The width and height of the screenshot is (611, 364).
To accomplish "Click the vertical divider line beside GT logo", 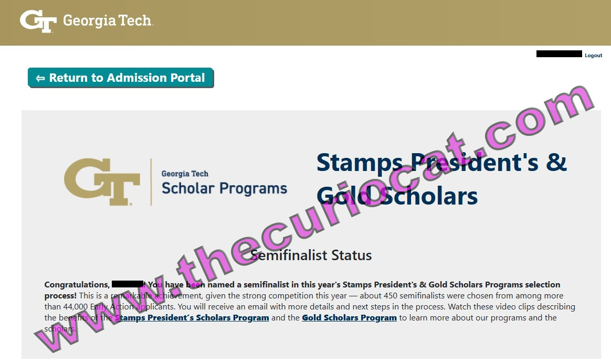I will (151, 182).
